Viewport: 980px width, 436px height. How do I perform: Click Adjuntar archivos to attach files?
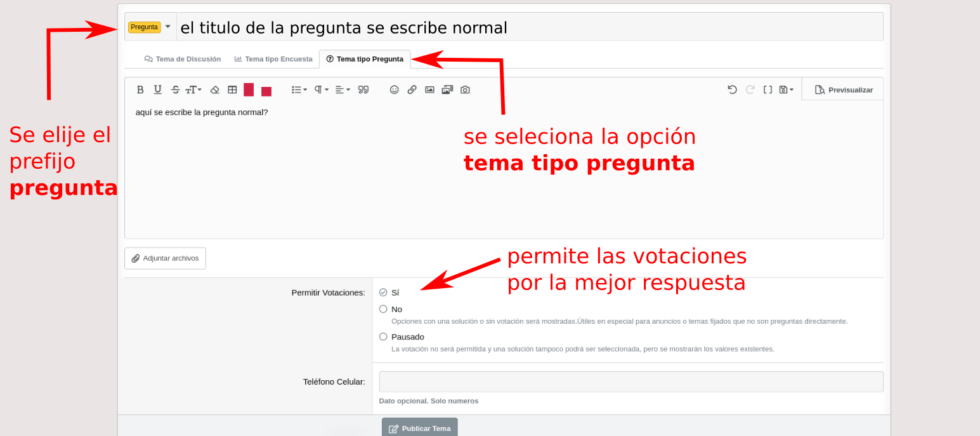[165, 258]
